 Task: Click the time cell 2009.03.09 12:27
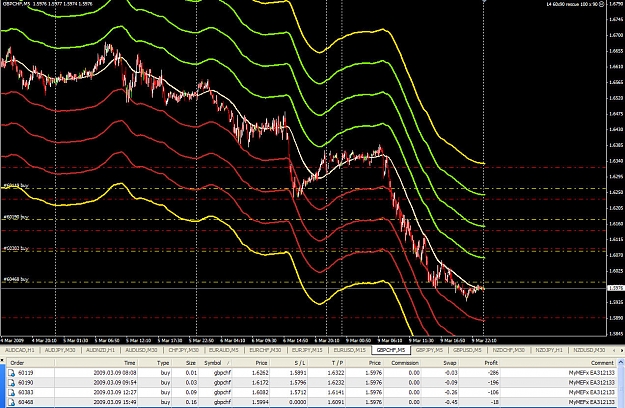pos(115,392)
